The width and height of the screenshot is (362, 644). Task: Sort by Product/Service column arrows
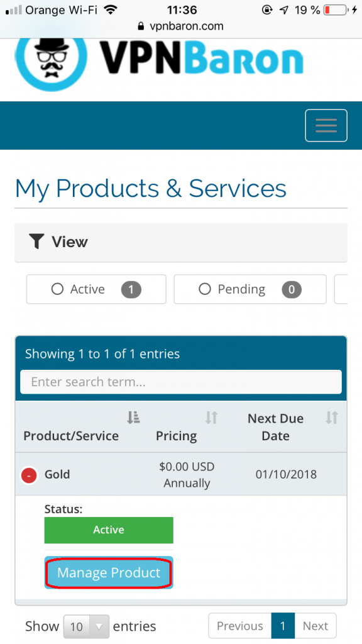[133, 418]
